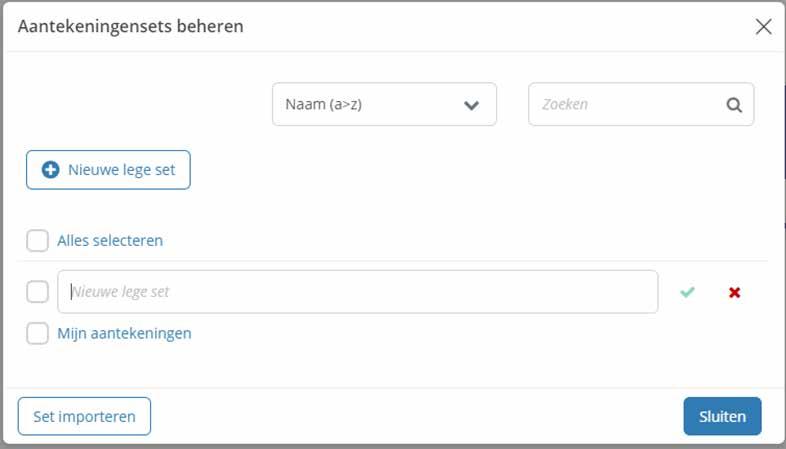Open the Mijn aantekeningen set link

[x=124, y=334]
